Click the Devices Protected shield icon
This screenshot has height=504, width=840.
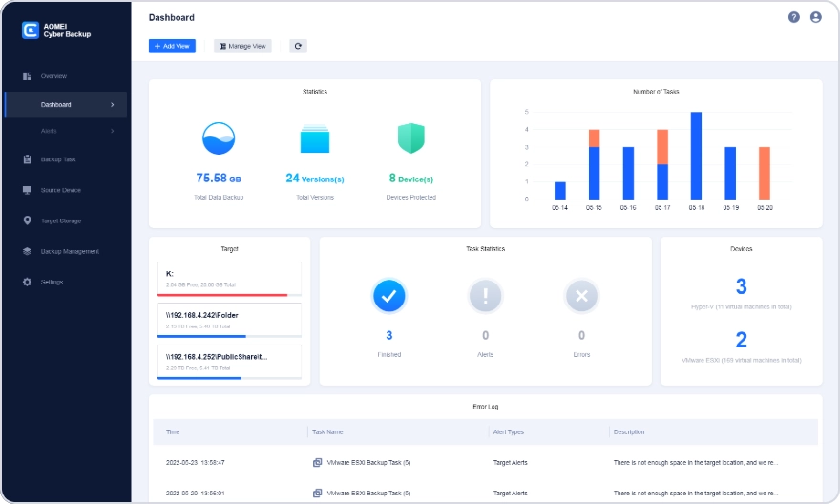(410, 138)
